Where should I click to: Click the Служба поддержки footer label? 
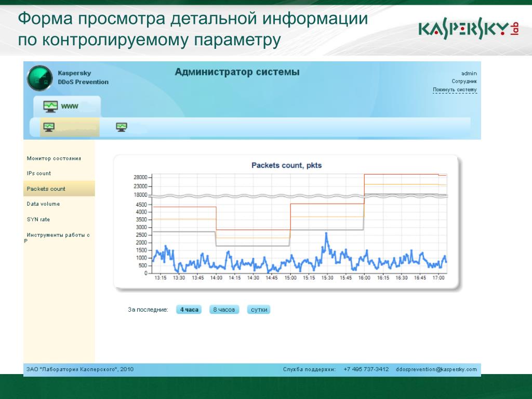[309, 369]
